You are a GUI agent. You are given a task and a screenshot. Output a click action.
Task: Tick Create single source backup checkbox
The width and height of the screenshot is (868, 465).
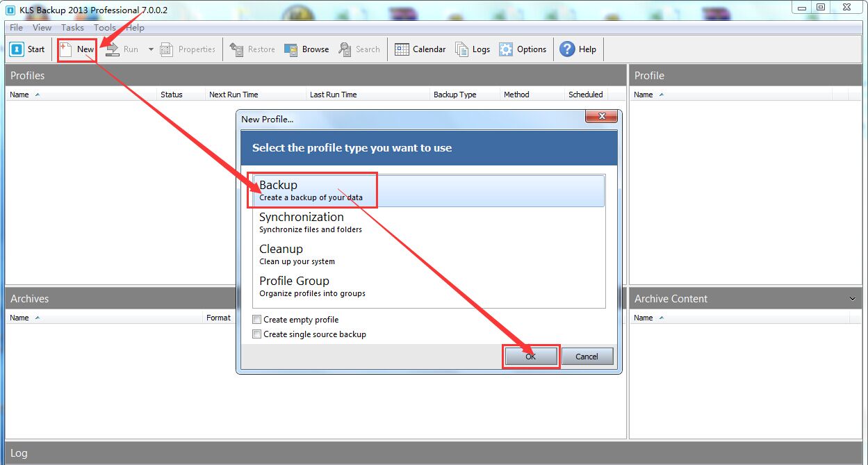pyautogui.click(x=257, y=334)
